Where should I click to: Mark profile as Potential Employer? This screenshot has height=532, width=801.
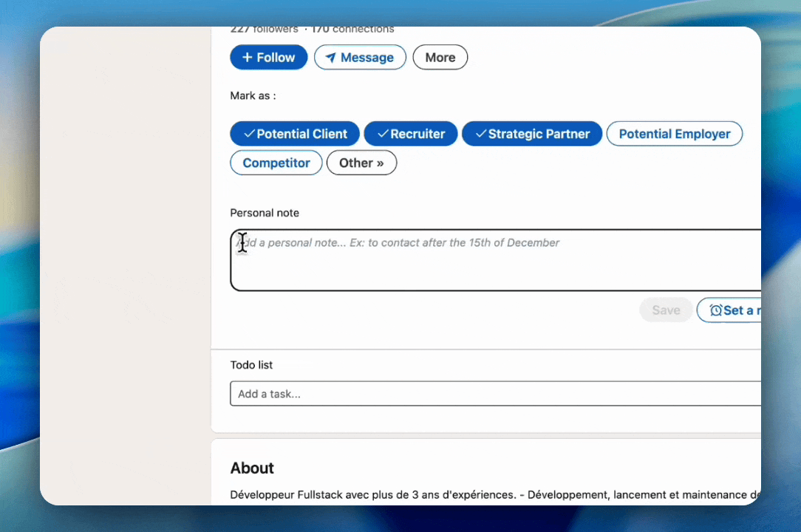coord(674,134)
